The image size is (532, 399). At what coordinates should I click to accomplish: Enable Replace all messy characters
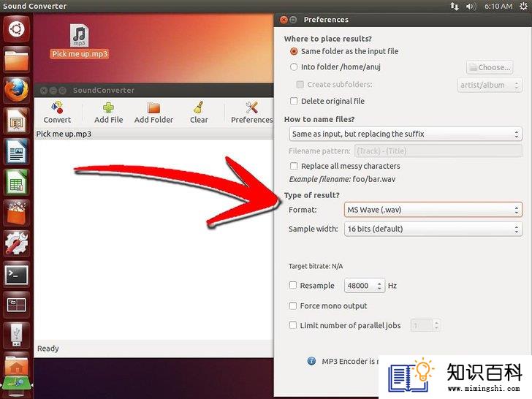click(x=294, y=166)
